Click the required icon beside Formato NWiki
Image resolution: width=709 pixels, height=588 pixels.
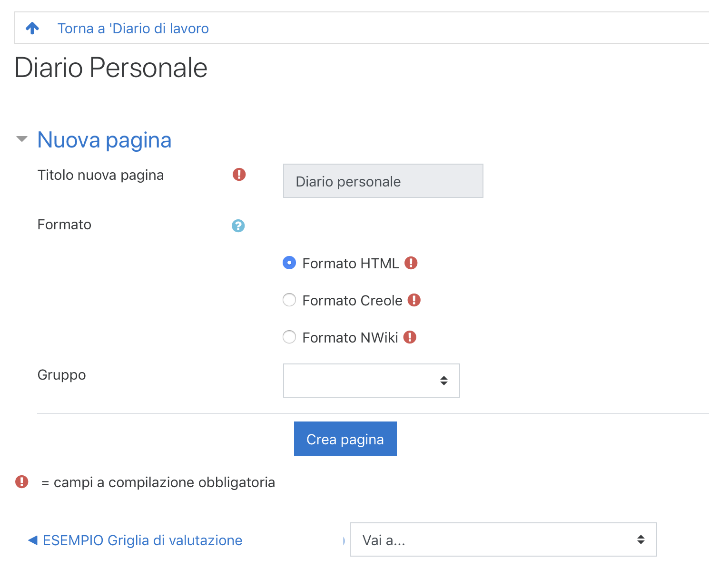410,337
